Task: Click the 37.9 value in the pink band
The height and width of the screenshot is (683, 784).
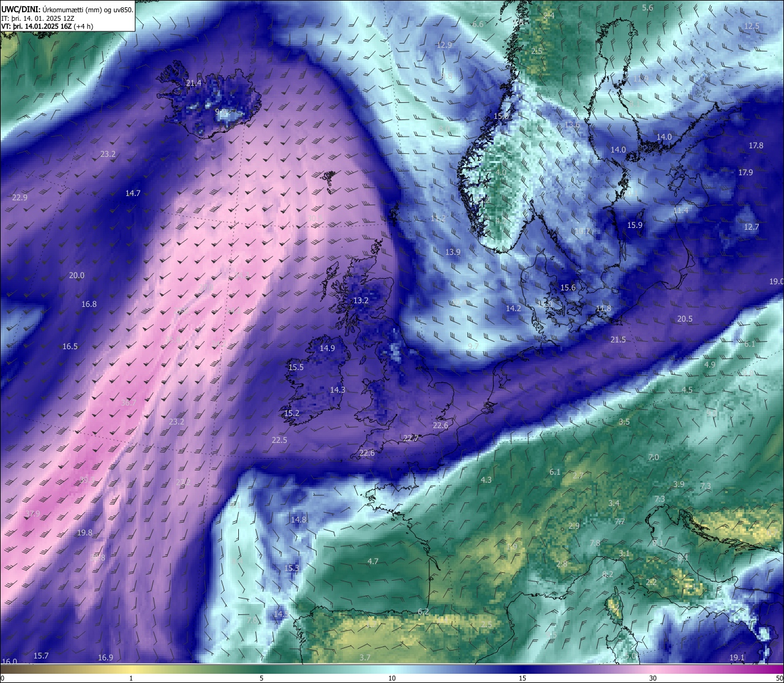Action: coord(32,513)
